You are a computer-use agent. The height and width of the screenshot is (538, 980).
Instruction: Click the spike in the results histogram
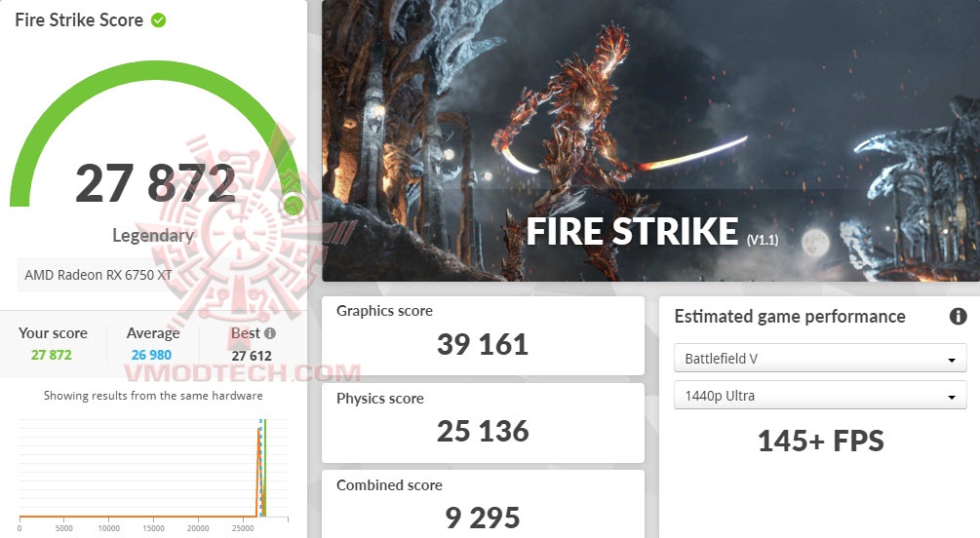260,468
